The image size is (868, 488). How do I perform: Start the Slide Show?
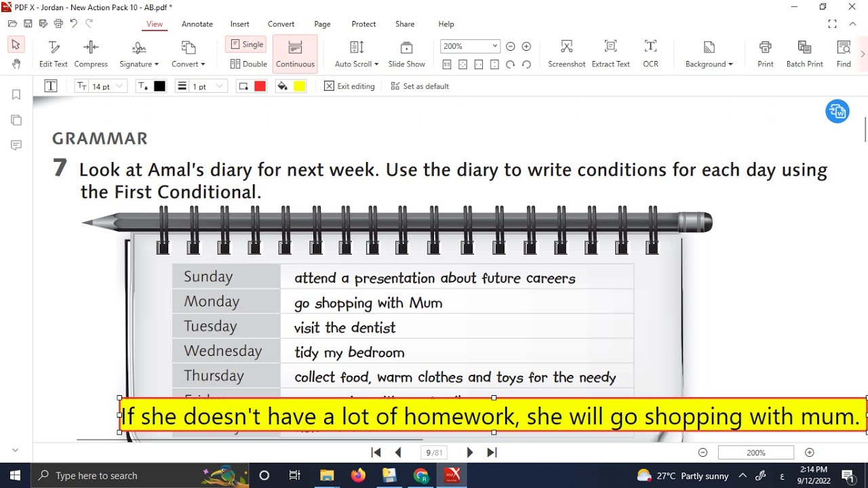pos(406,54)
